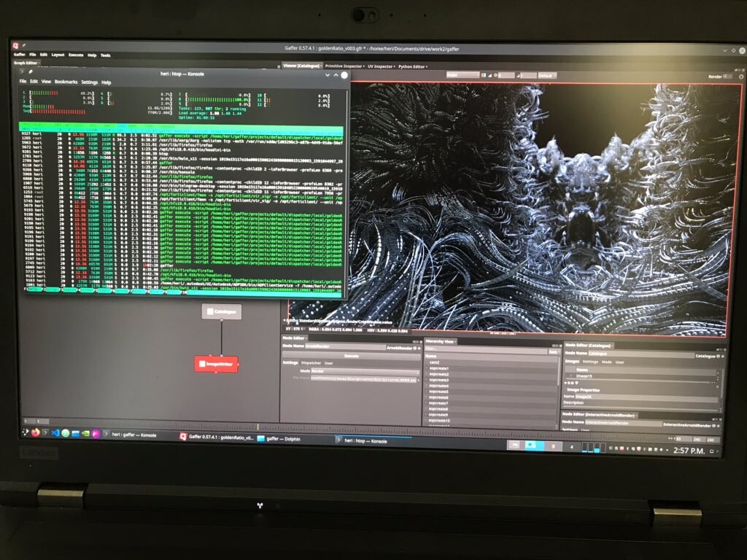
Task: Select the Hierarchy View tab
Action: coord(440,341)
